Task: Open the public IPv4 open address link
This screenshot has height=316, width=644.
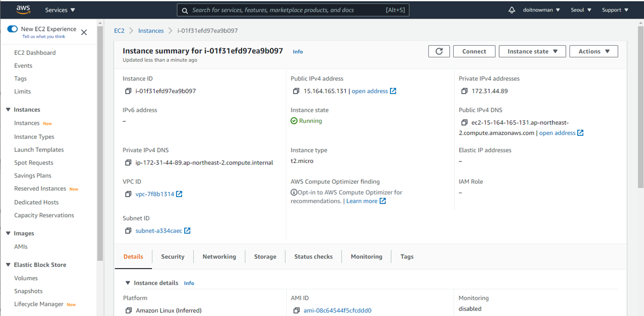Action: tap(374, 91)
